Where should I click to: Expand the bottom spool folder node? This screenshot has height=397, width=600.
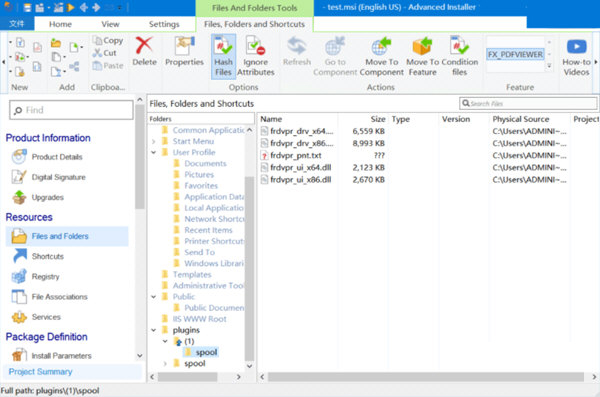[x=165, y=364]
